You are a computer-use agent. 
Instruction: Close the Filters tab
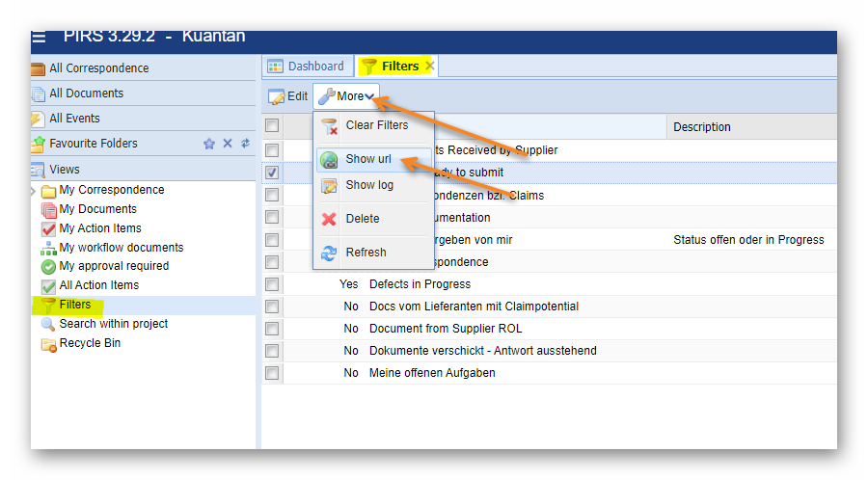[x=430, y=67]
